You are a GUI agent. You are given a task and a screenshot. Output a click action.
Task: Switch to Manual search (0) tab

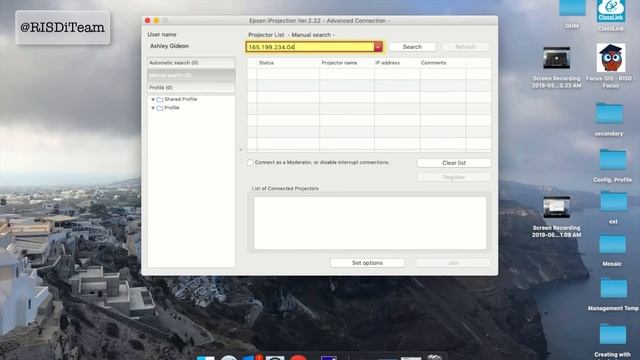pos(191,76)
